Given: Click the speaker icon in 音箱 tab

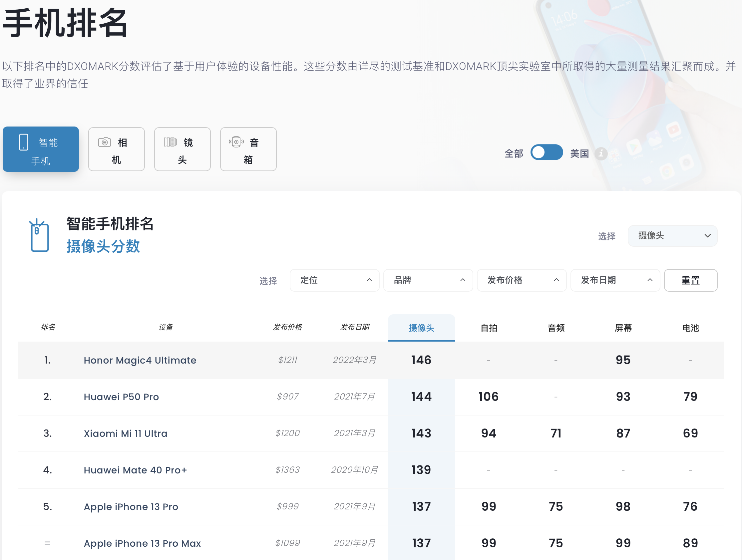Looking at the screenshot, I should tap(236, 142).
